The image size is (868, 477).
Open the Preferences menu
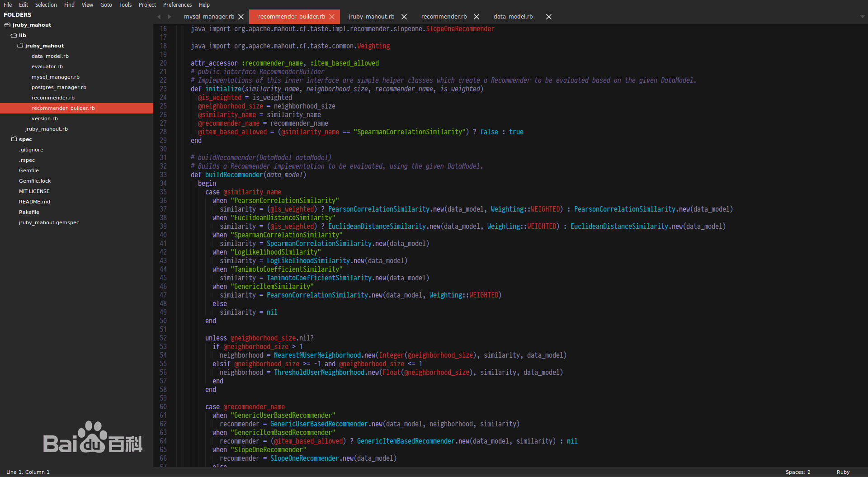[177, 5]
